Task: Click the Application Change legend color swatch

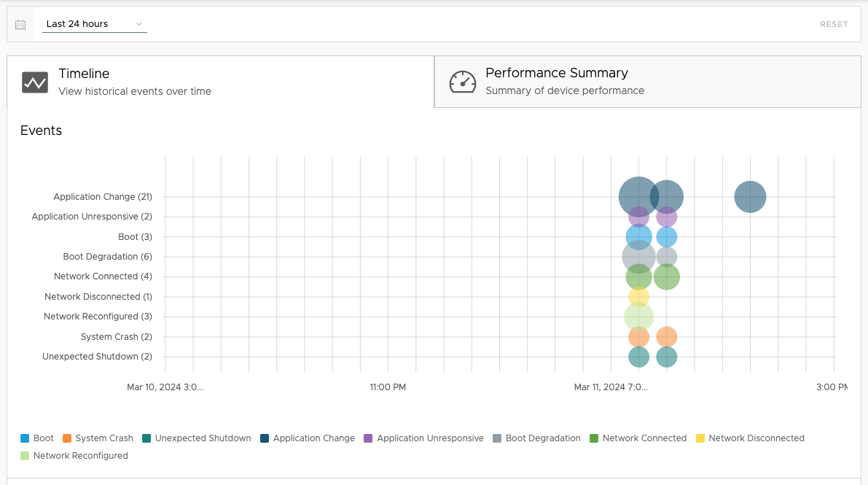Action: 265,438
